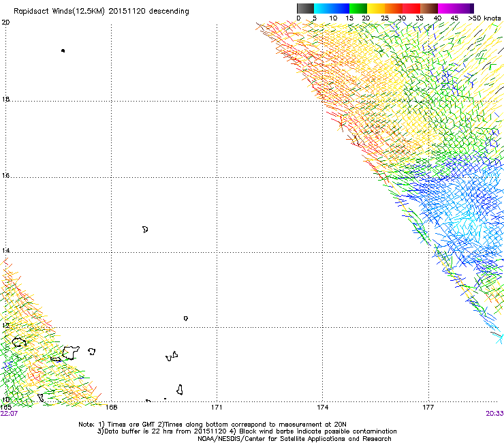The image size is (504, 443).
Task: Click the 'NOAA/NESDIS/Center for Satellite Applications' credit
Action: click(x=272, y=439)
